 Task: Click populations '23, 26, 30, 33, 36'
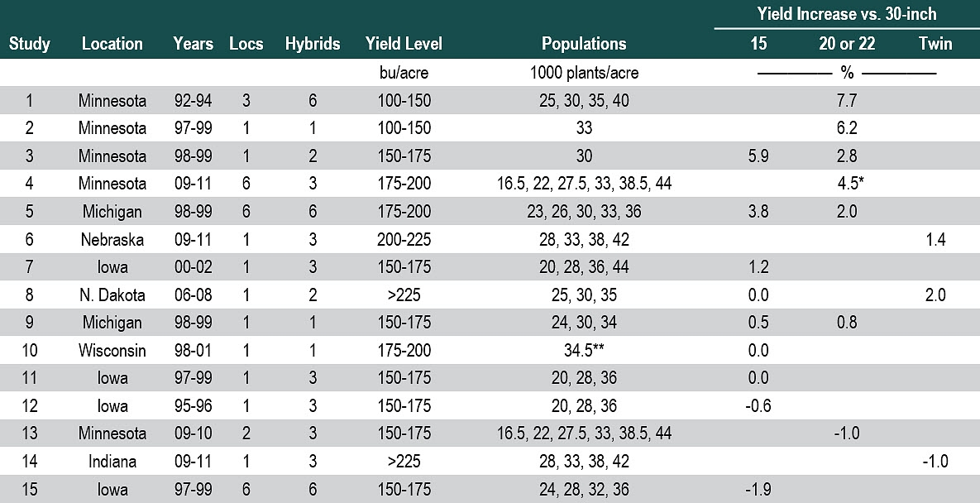[585, 211]
